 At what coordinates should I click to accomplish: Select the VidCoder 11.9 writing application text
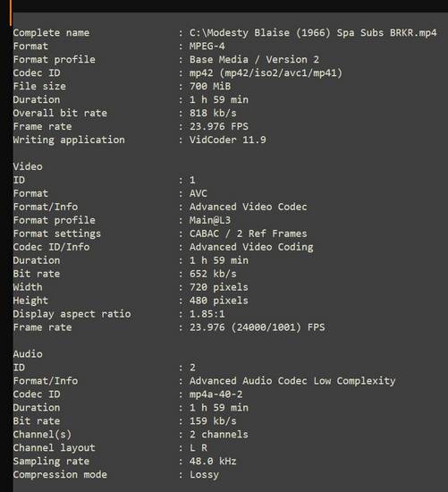tap(227, 140)
